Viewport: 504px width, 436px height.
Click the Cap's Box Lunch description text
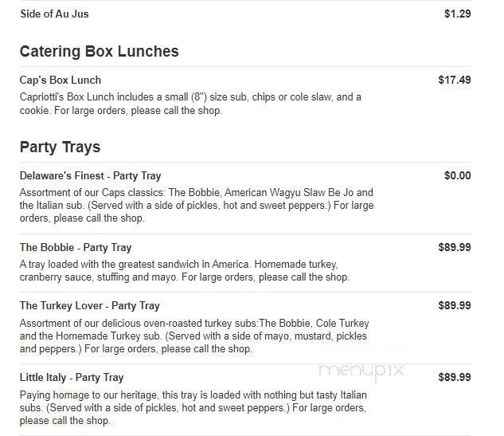(190, 104)
